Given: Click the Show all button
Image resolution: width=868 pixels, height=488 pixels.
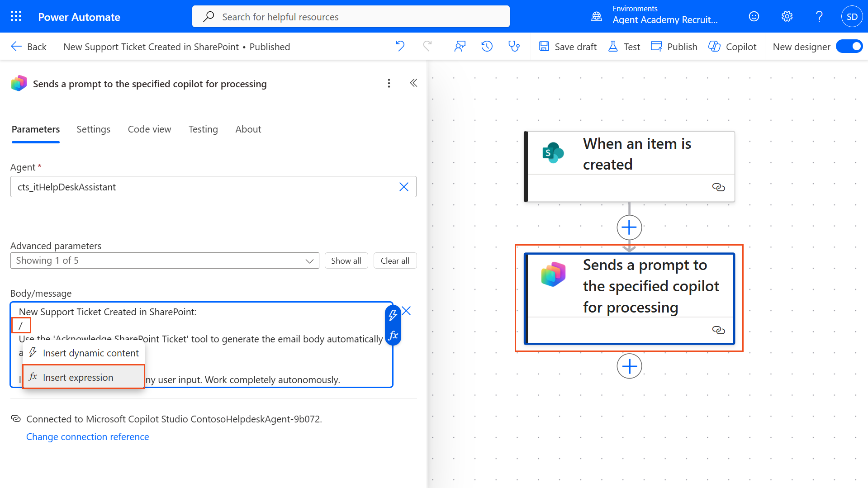Looking at the screenshot, I should click(x=346, y=261).
